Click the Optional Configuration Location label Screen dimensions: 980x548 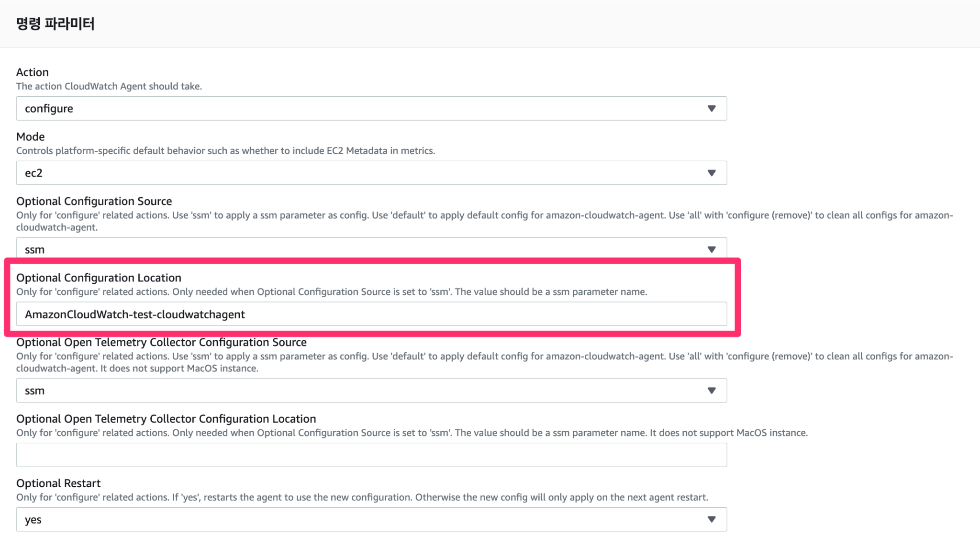tap(99, 278)
